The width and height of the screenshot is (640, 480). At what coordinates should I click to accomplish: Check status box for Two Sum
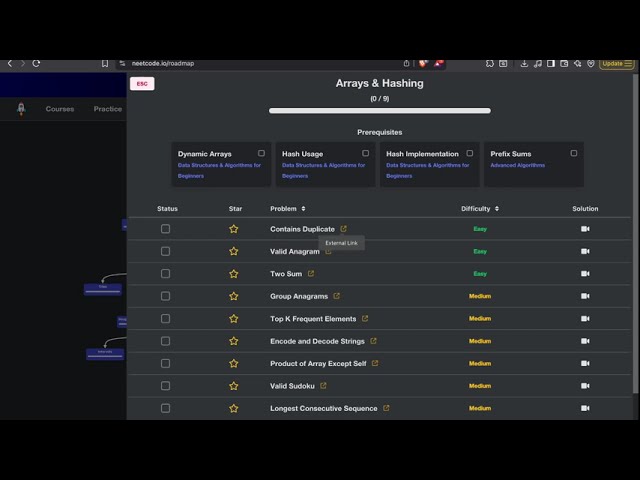coord(165,274)
